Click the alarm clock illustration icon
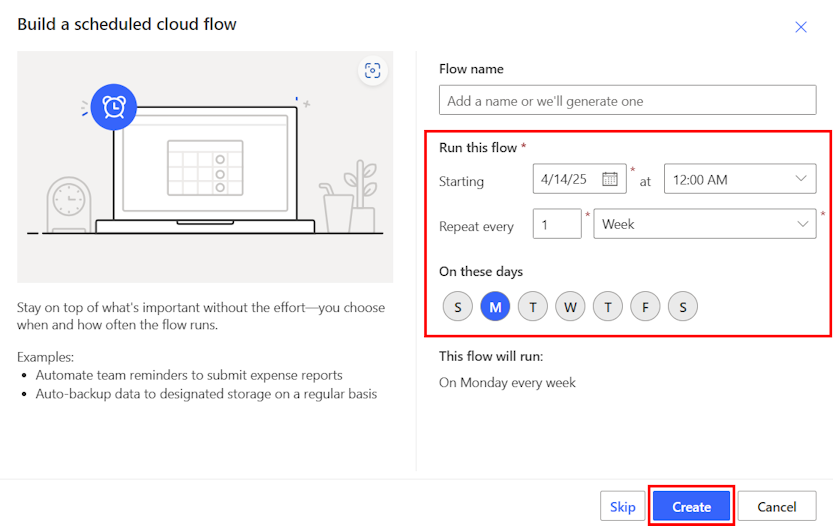Image resolution: width=833 pixels, height=526 pixels. click(113, 107)
